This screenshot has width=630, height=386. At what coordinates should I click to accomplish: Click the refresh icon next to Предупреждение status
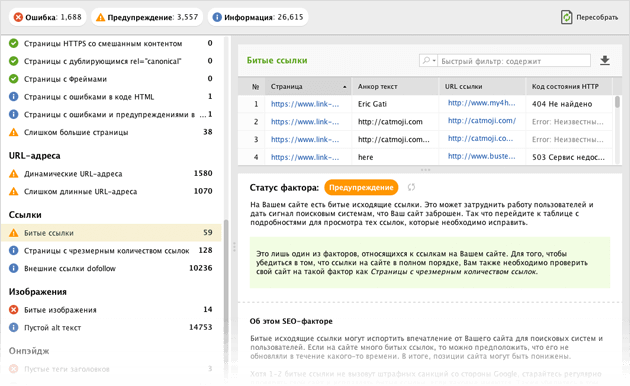coord(411,187)
